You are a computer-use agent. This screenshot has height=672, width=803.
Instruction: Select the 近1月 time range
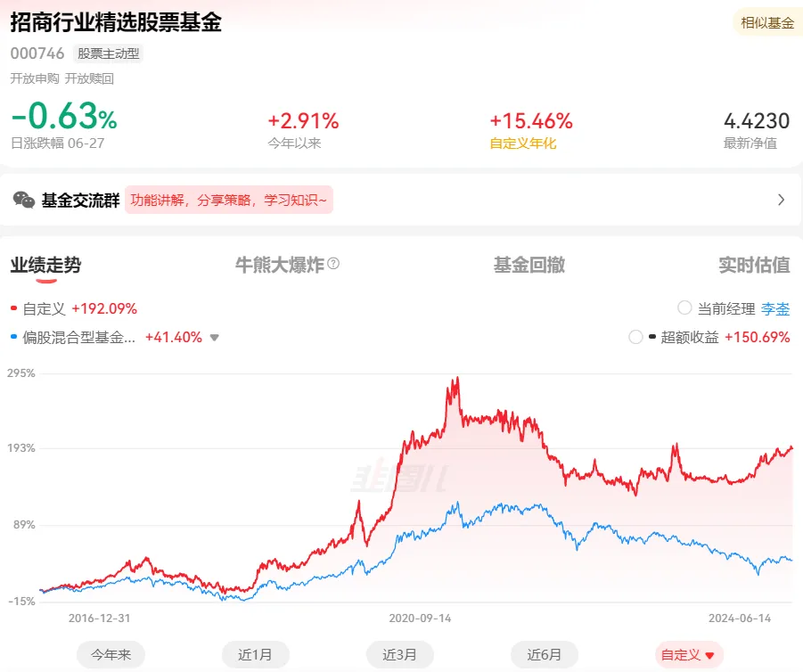pos(255,654)
